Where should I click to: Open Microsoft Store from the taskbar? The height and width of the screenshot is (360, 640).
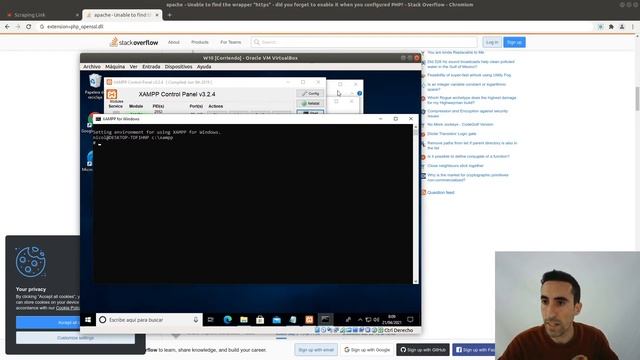(260, 320)
